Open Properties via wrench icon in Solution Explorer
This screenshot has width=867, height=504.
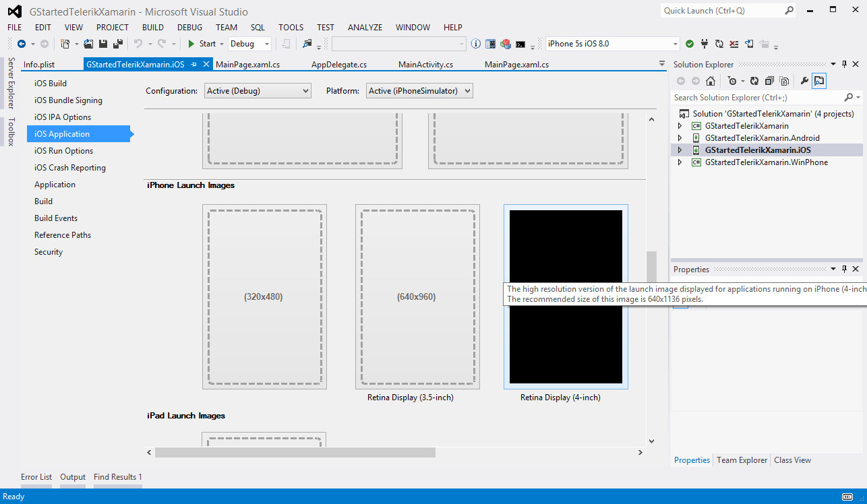pos(804,81)
